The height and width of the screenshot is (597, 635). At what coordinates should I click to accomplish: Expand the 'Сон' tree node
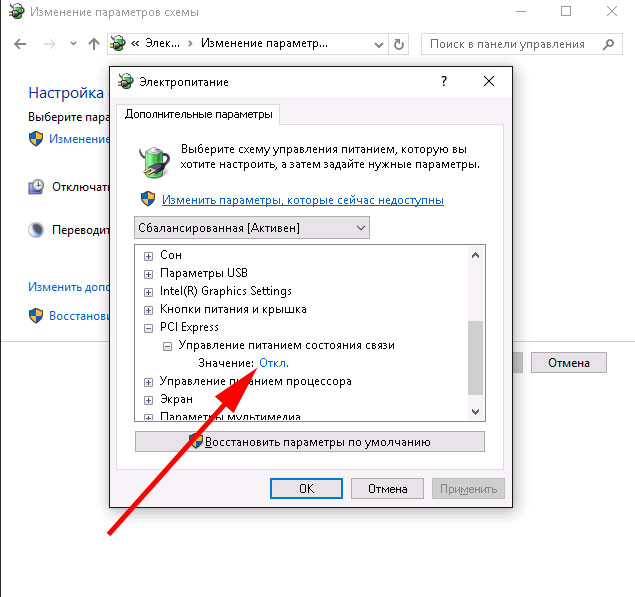coord(149,256)
